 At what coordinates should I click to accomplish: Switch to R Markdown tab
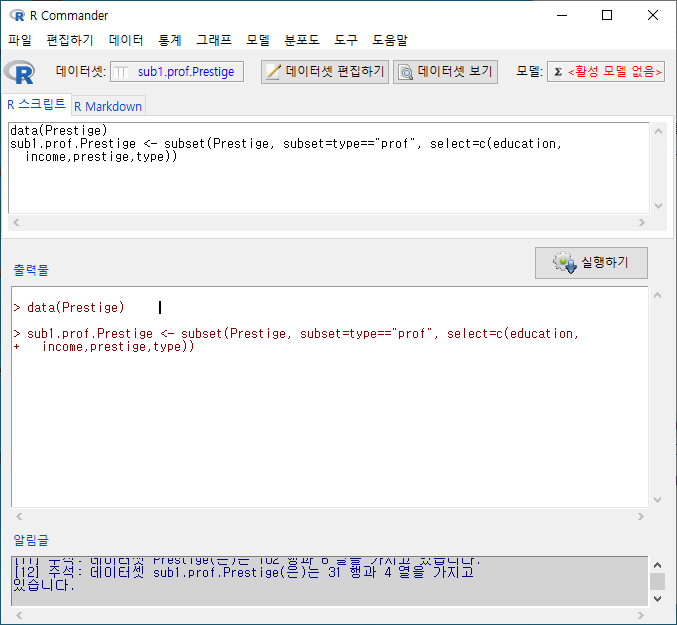[x=108, y=106]
